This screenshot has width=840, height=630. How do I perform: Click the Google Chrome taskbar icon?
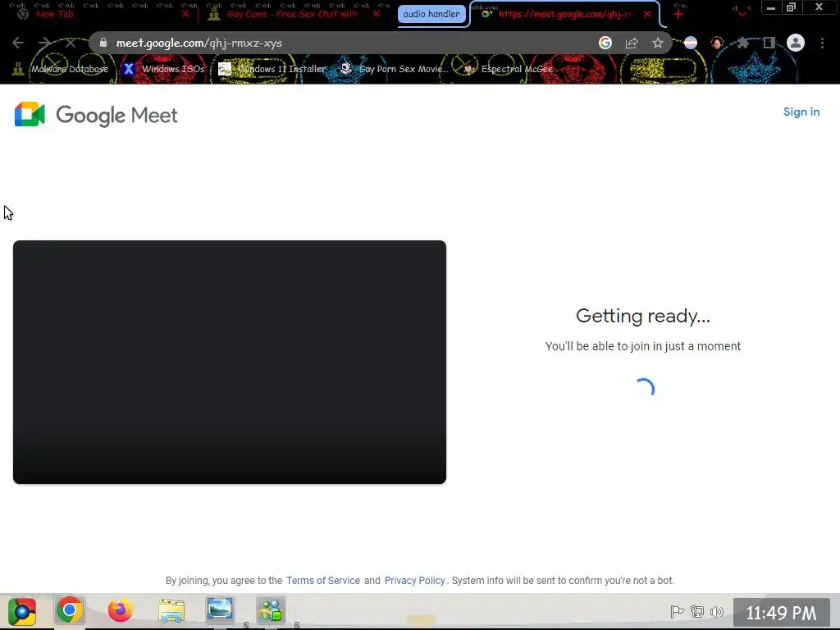pos(69,610)
